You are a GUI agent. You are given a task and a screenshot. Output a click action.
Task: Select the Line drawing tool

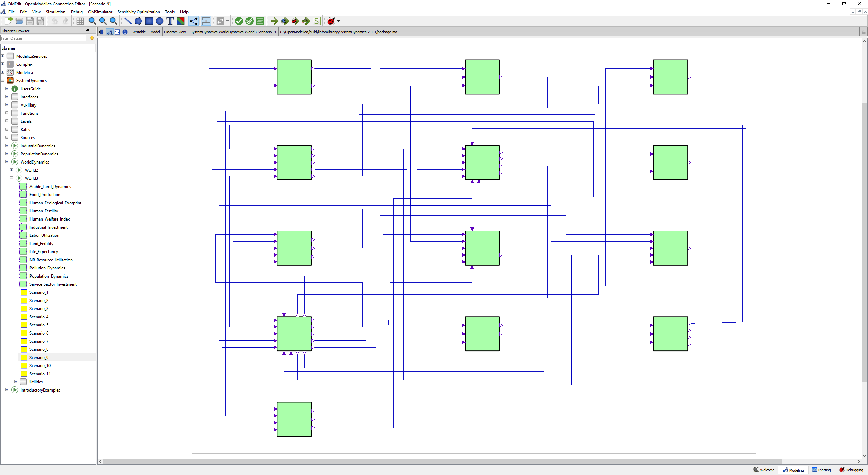(128, 21)
